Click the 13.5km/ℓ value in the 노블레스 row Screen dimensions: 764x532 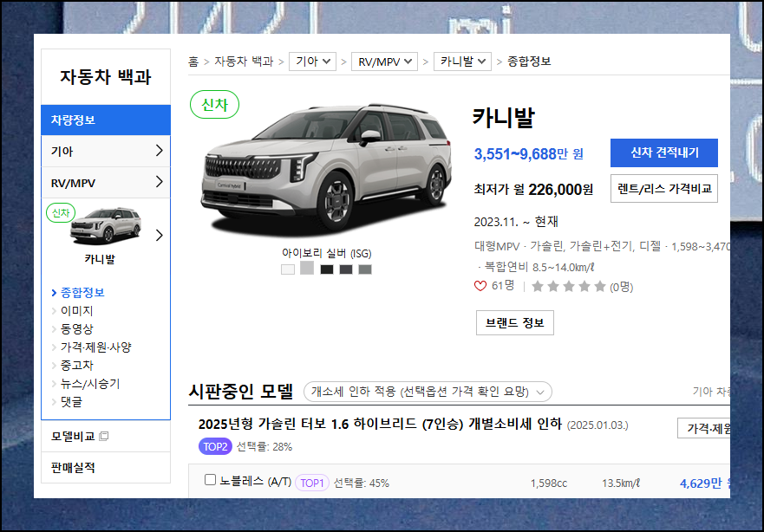coord(621,483)
